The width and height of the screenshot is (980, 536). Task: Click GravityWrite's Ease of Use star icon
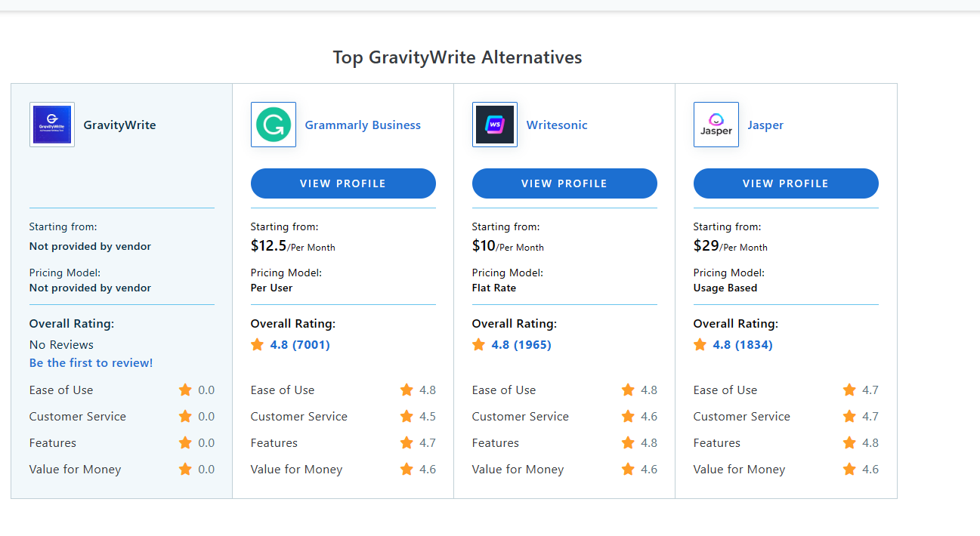pyautogui.click(x=185, y=390)
